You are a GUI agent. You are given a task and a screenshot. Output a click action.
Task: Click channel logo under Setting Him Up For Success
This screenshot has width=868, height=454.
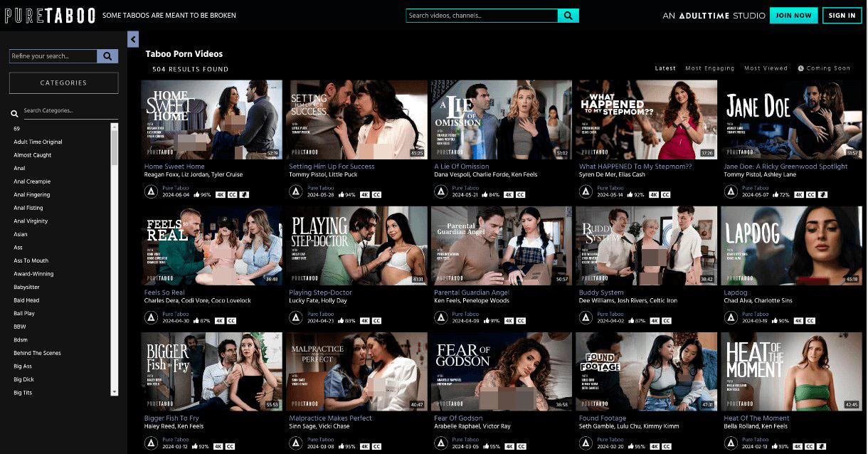point(296,191)
